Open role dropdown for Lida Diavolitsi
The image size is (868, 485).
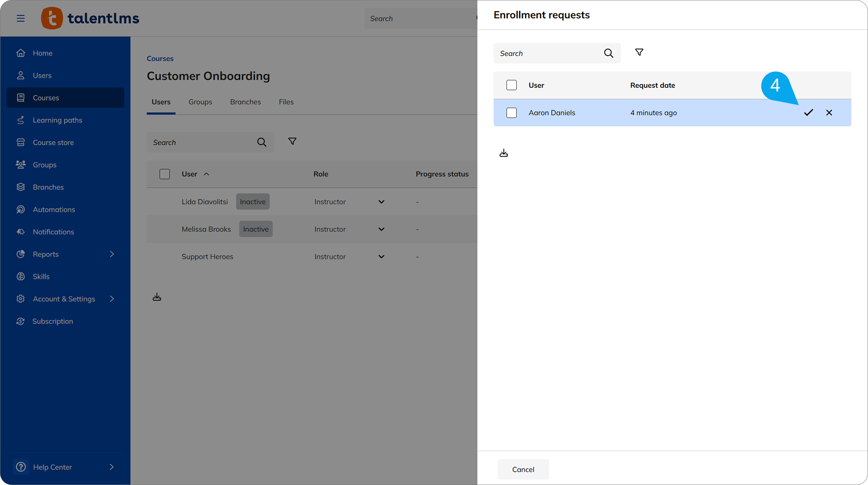381,202
